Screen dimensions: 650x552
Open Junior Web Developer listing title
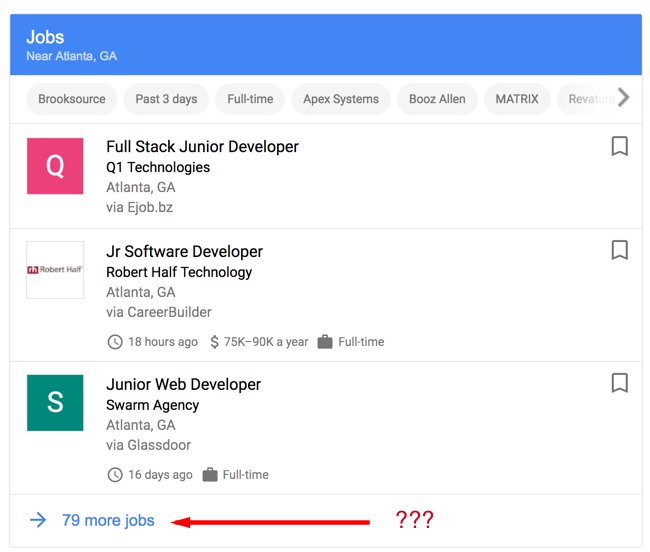pyautogui.click(x=184, y=384)
